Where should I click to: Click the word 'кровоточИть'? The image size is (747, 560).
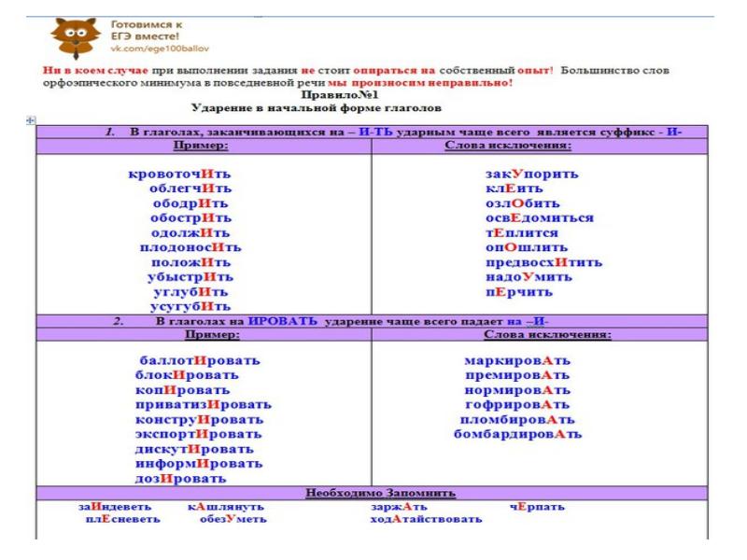coord(179,174)
